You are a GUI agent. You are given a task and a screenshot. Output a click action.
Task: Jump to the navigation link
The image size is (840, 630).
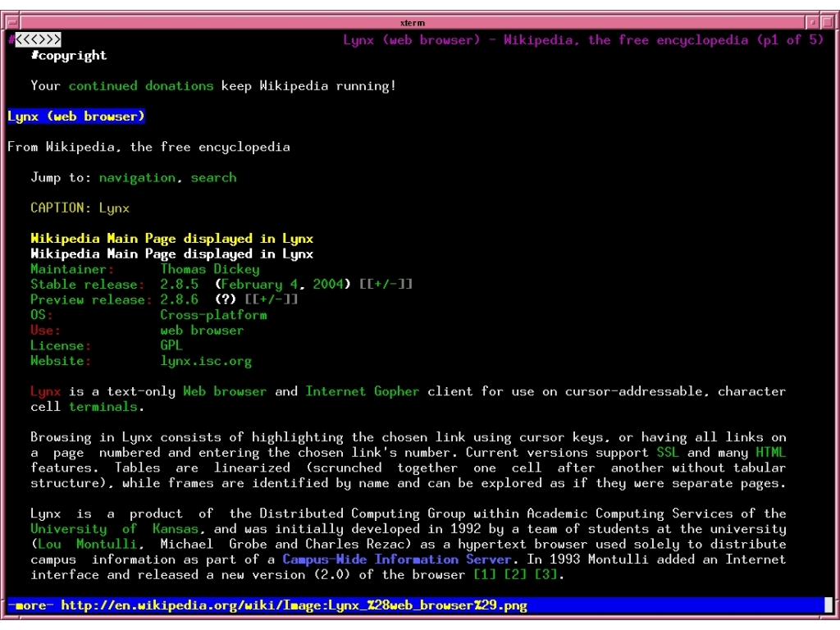coord(137,178)
